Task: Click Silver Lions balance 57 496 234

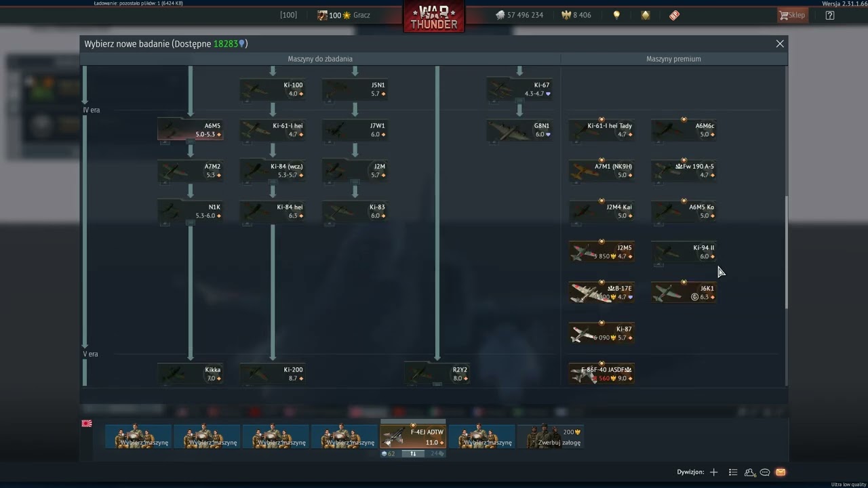Action: [519, 15]
